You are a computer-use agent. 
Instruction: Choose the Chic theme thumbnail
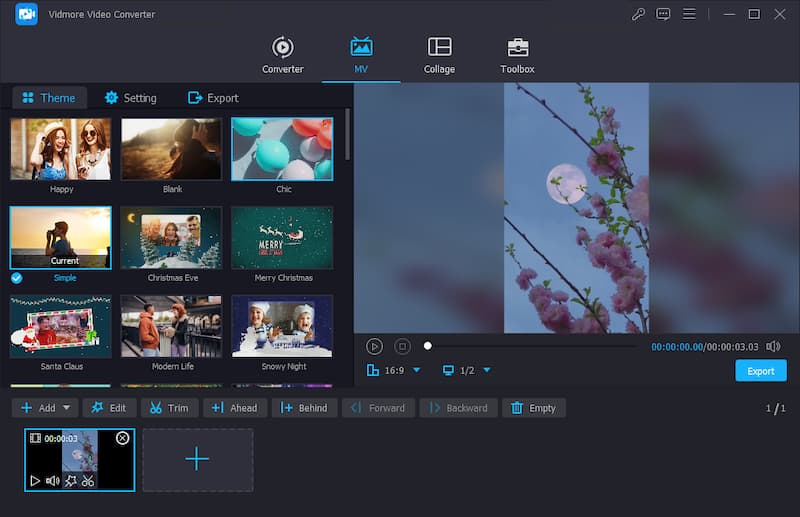[282, 149]
